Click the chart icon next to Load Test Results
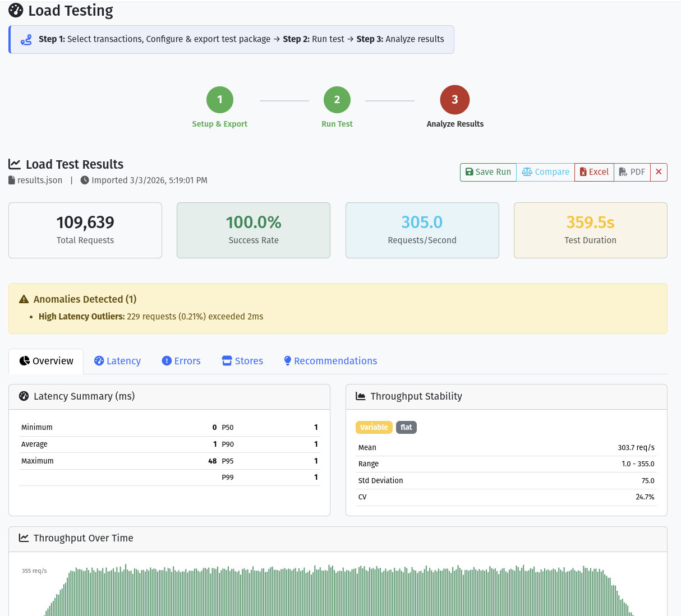The width and height of the screenshot is (681, 616). tap(15, 164)
